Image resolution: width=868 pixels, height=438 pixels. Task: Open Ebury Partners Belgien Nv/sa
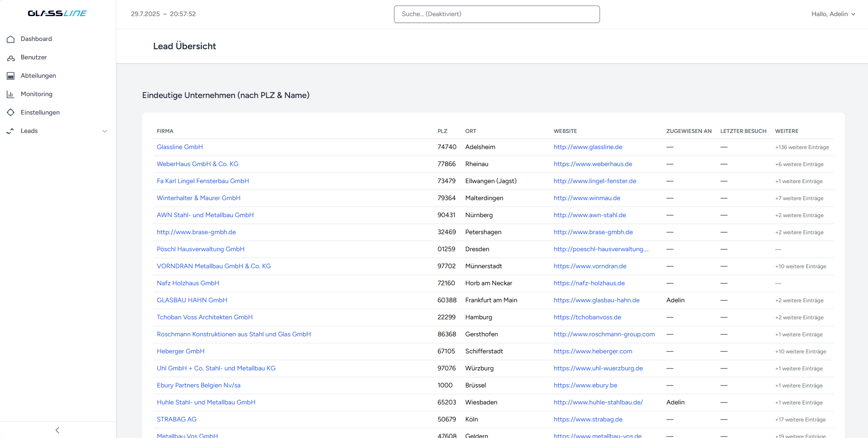pos(199,386)
